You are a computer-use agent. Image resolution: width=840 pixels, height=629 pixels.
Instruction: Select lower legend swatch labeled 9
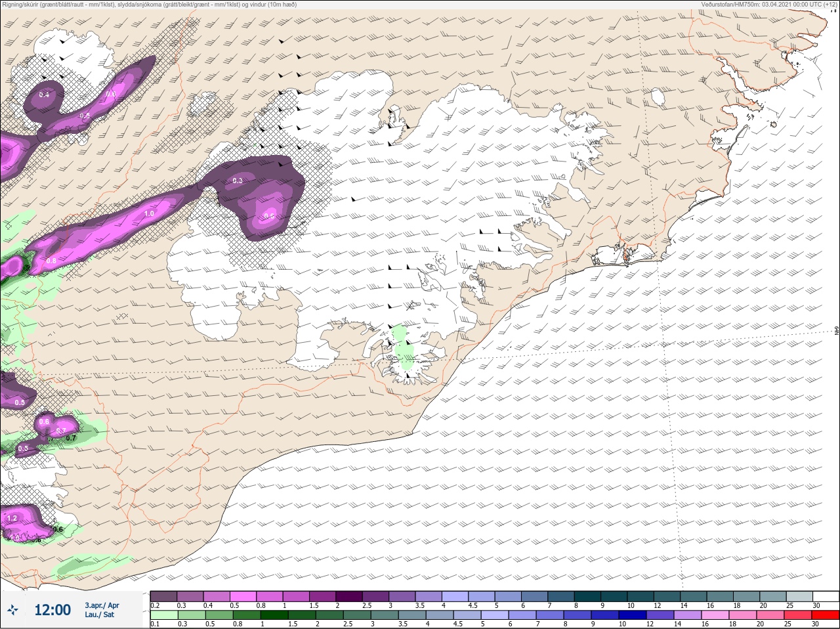coord(605,615)
